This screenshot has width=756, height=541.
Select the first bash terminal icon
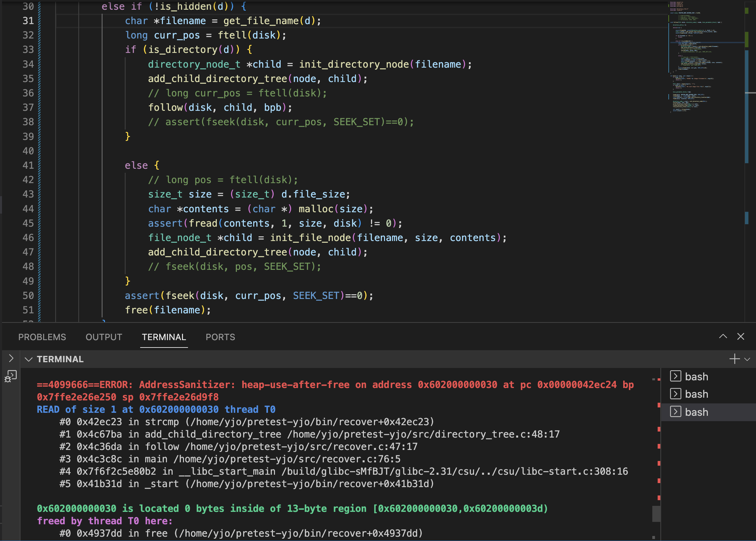675,376
